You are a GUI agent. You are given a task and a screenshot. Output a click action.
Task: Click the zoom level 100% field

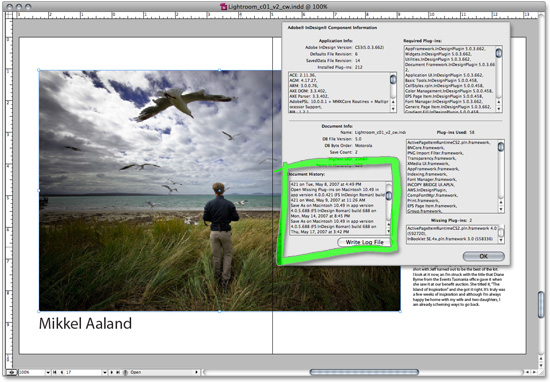[32, 372]
